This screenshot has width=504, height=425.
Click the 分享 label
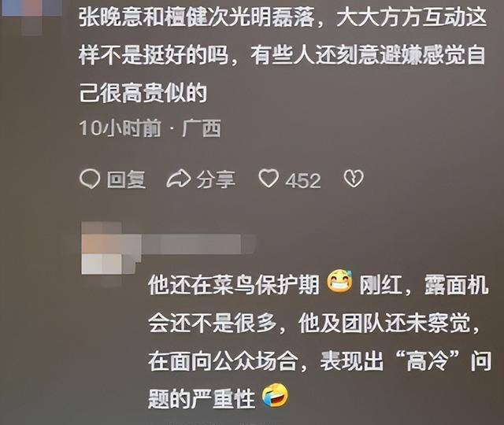[x=216, y=179]
